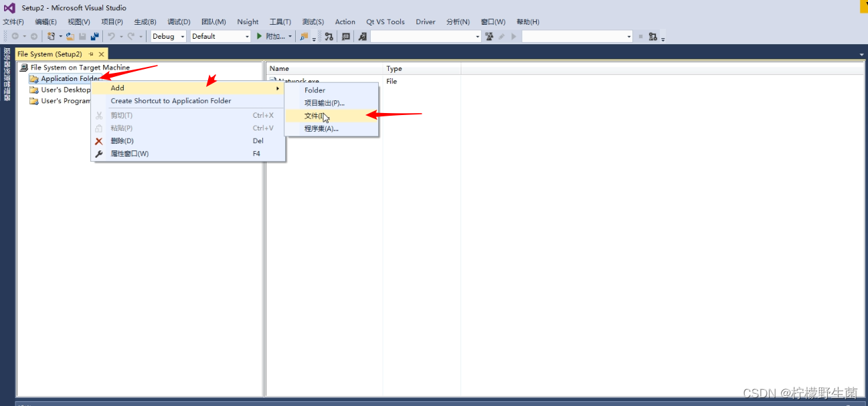Click pin icon on File System tab
This screenshot has height=406, width=868.
coord(91,54)
